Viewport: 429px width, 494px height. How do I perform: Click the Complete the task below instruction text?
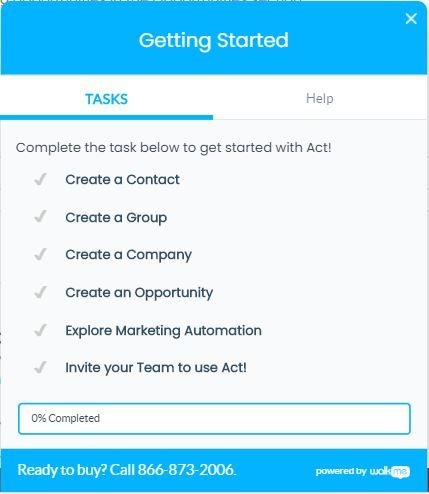[174, 147]
